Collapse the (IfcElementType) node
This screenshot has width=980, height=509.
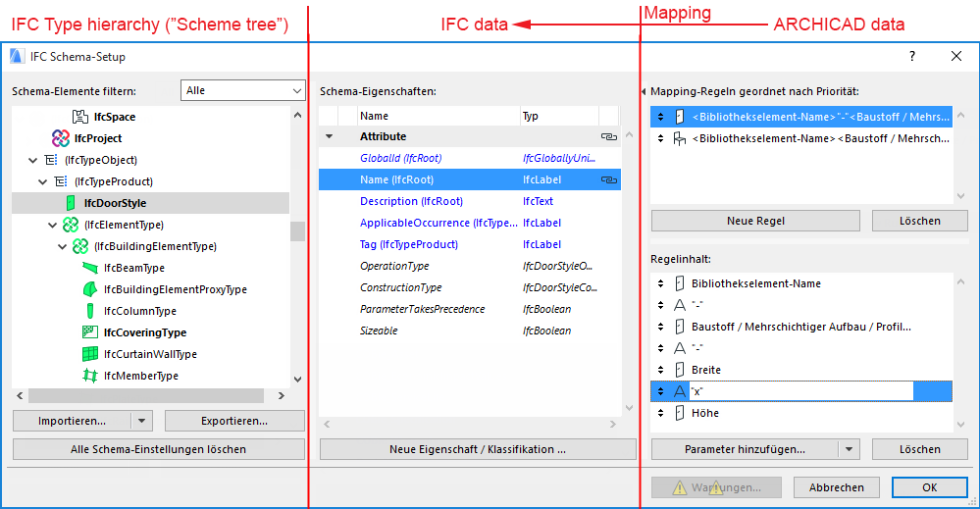click(53, 225)
